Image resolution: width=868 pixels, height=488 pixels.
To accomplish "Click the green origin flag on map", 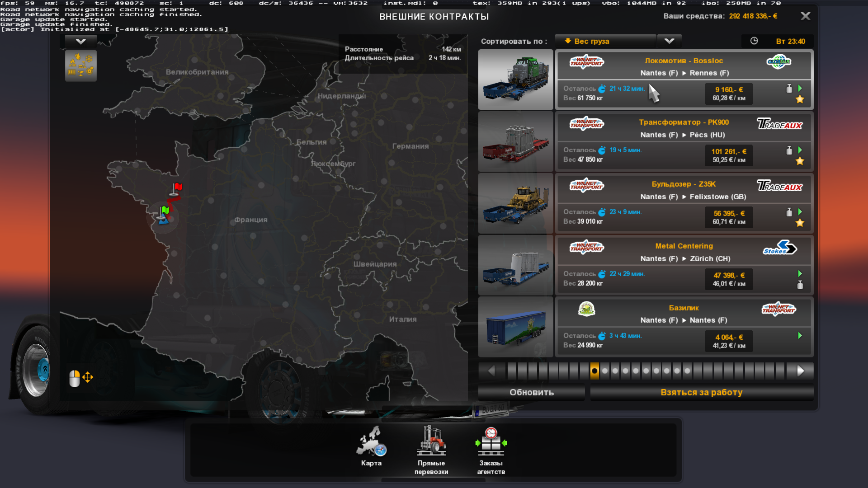I will click(164, 213).
